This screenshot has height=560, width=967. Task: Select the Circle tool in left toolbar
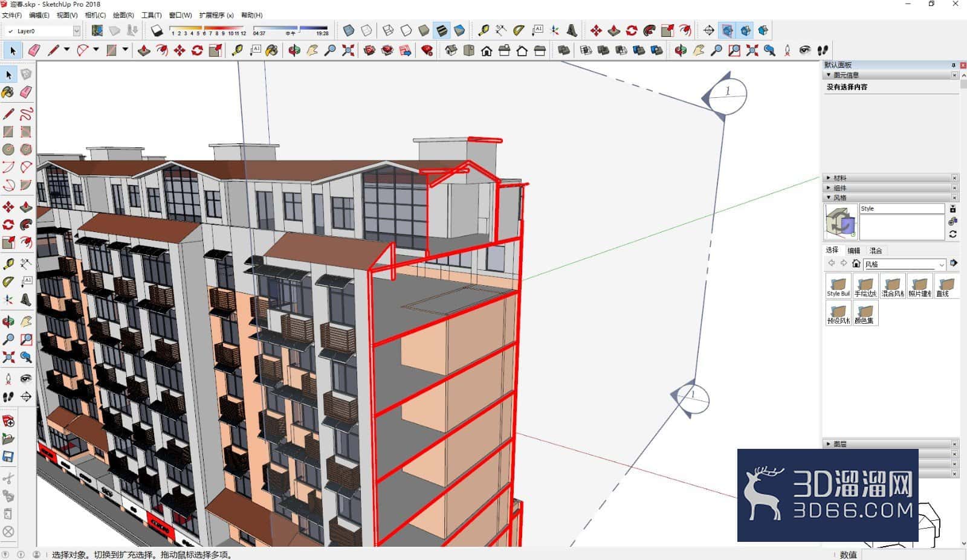[8, 149]
